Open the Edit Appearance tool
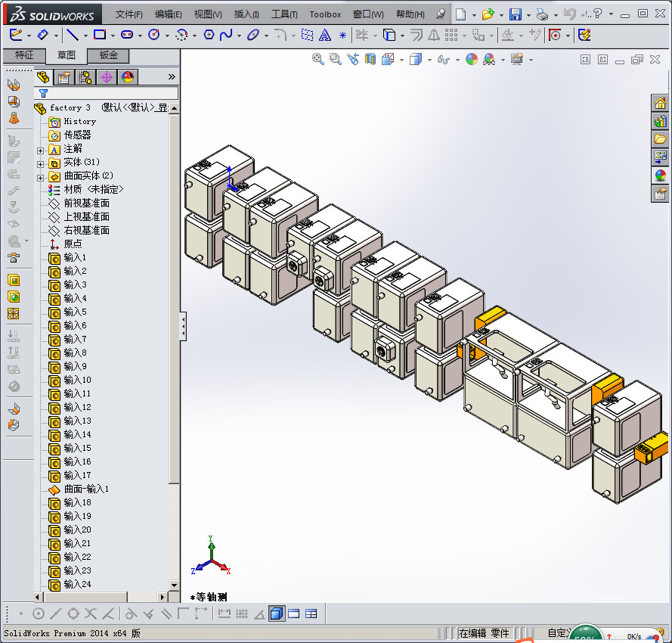672x643 pixels. (x=472, y=59)
